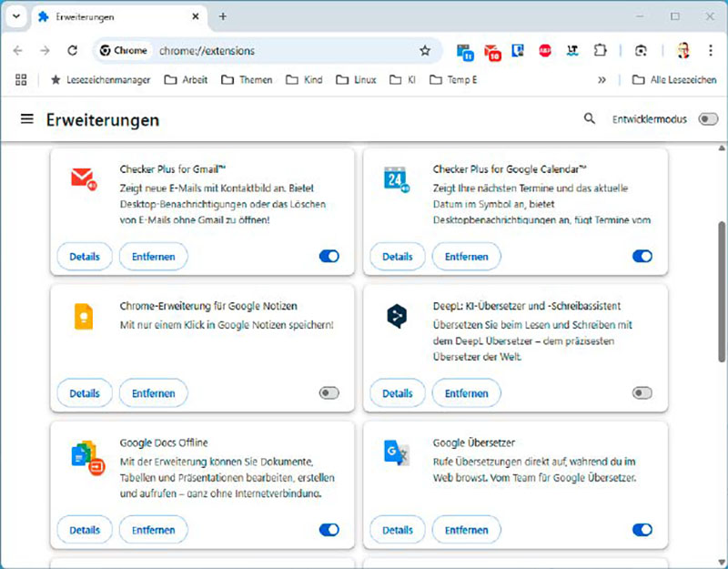This screenshot has width=728, height=569.
Task: Open the Chrome three-dot menu
Action: click(711, 51)
